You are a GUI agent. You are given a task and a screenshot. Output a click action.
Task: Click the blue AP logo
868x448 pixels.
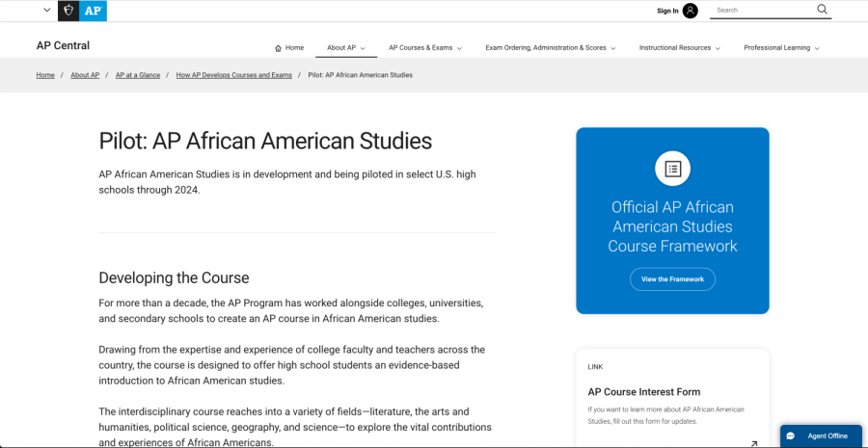(93, 11)
